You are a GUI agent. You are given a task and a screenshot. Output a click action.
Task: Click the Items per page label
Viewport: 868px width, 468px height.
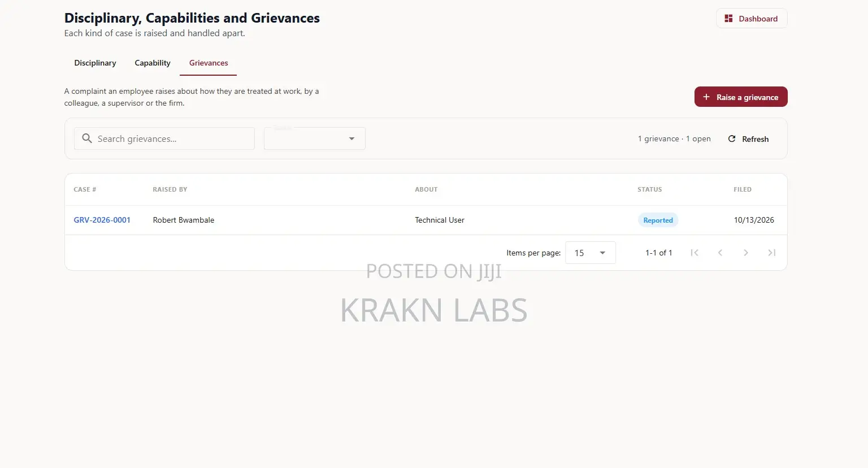(533, 253)
